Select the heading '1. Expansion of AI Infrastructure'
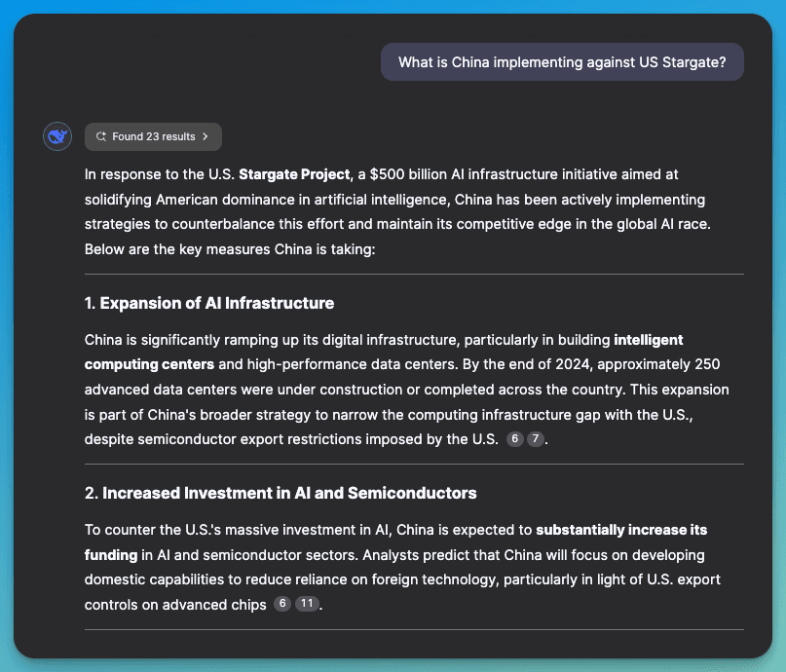Screen dimensions: 786x672 click(208, 303)
